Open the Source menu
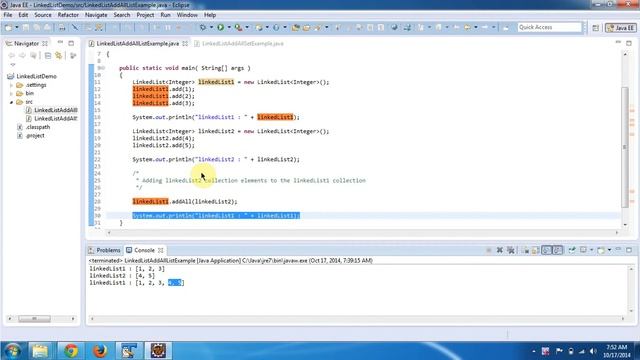 pos(43,15)
